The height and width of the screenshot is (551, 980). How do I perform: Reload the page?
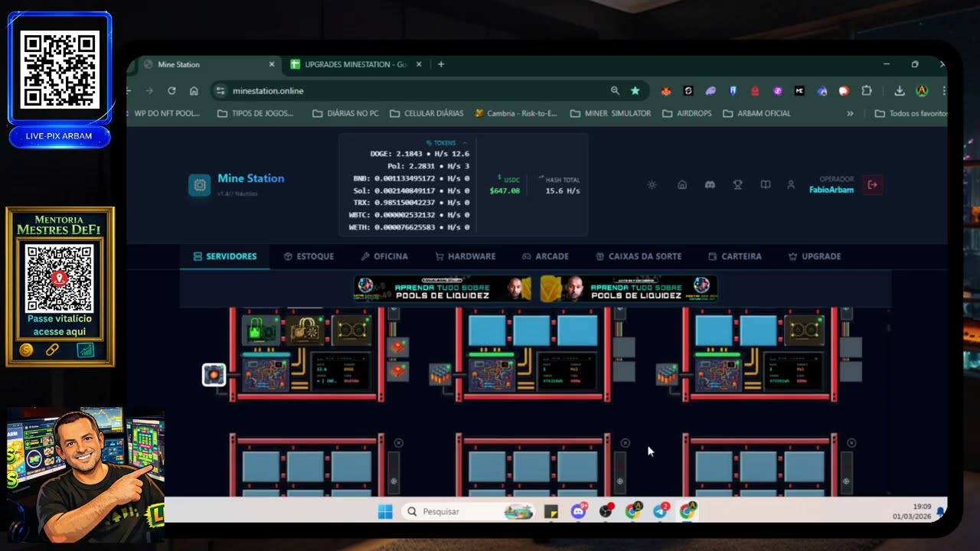[171, 90]
